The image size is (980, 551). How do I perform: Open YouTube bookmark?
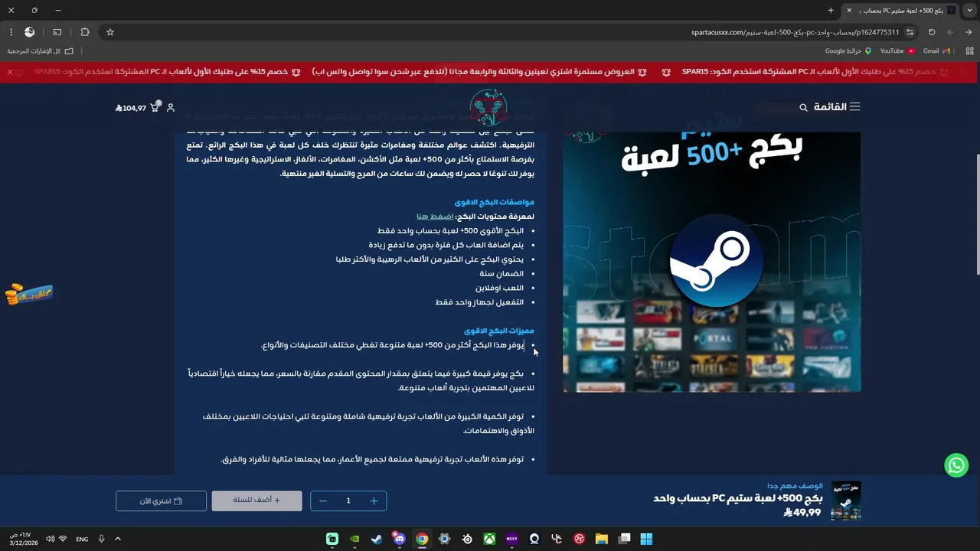(897, 51)
